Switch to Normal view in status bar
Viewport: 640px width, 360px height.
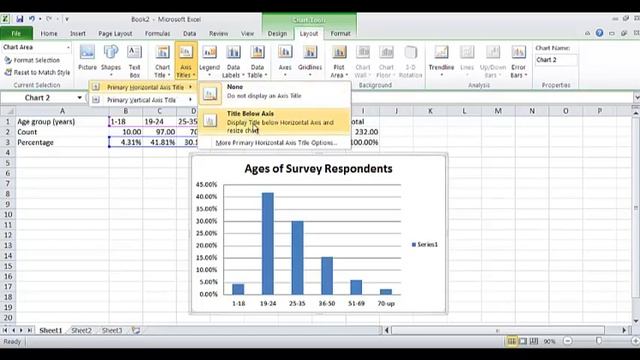[x=511, y=341]
